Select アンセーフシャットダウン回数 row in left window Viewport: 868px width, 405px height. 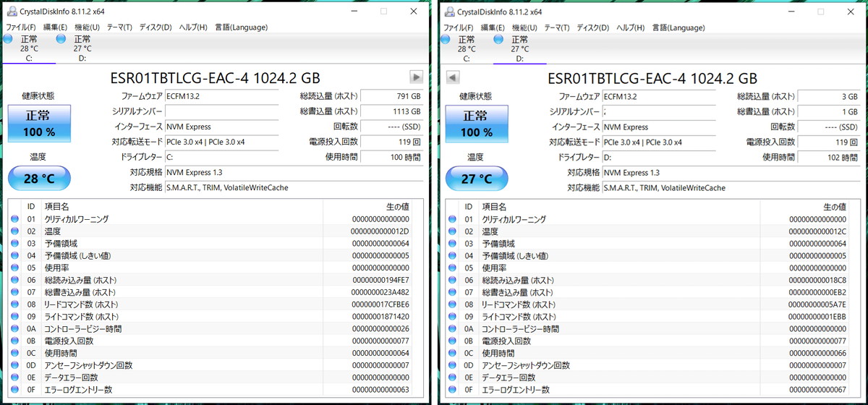point(211,365)
